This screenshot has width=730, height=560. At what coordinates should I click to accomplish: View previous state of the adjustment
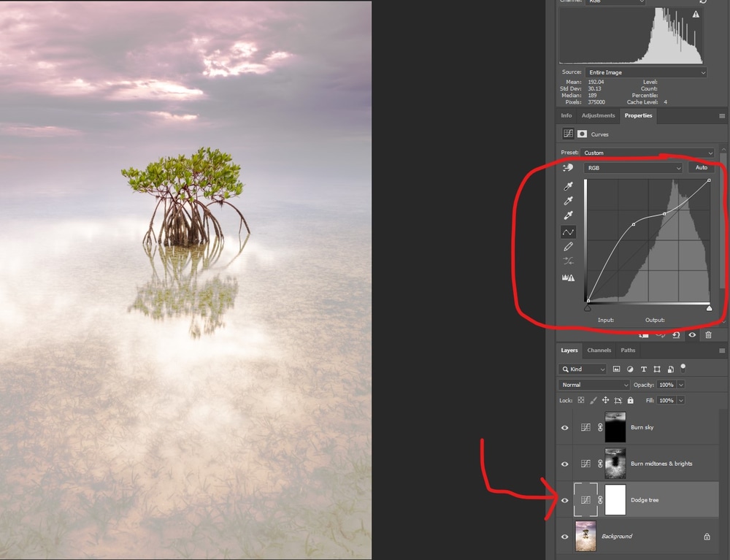point(660,334)
